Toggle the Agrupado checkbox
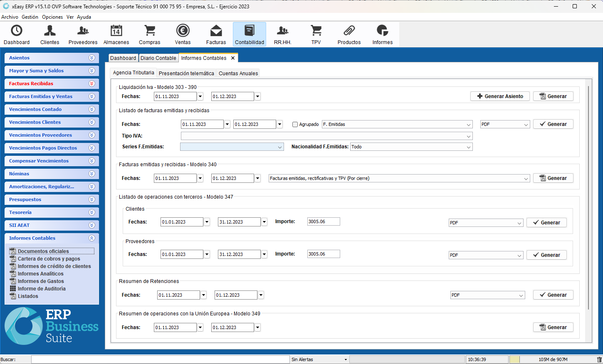Screen dimensions: 603x364 click(295, 124)
